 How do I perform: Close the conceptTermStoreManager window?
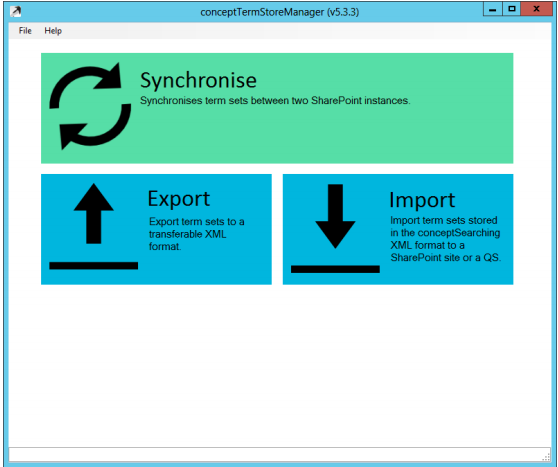536,9
